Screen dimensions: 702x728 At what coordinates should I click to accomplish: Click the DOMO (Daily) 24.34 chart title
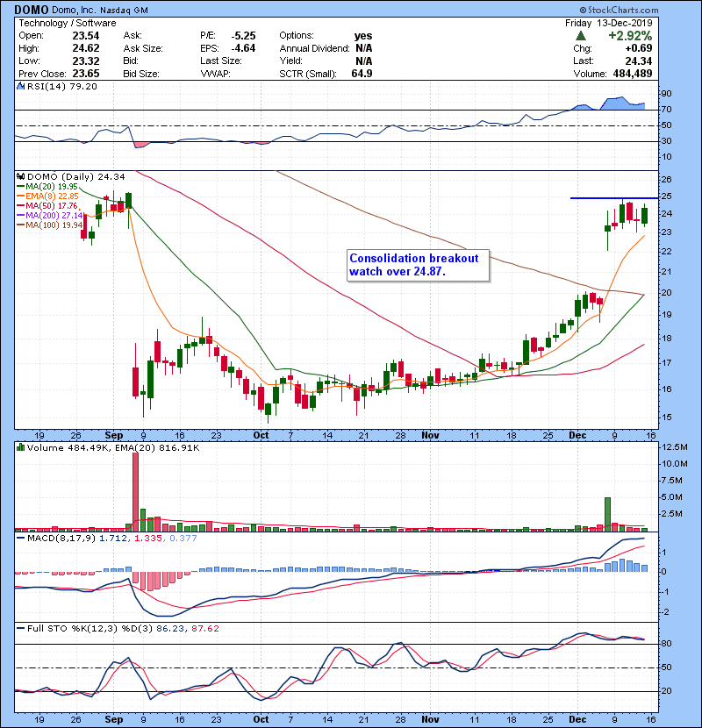[76, 176]
